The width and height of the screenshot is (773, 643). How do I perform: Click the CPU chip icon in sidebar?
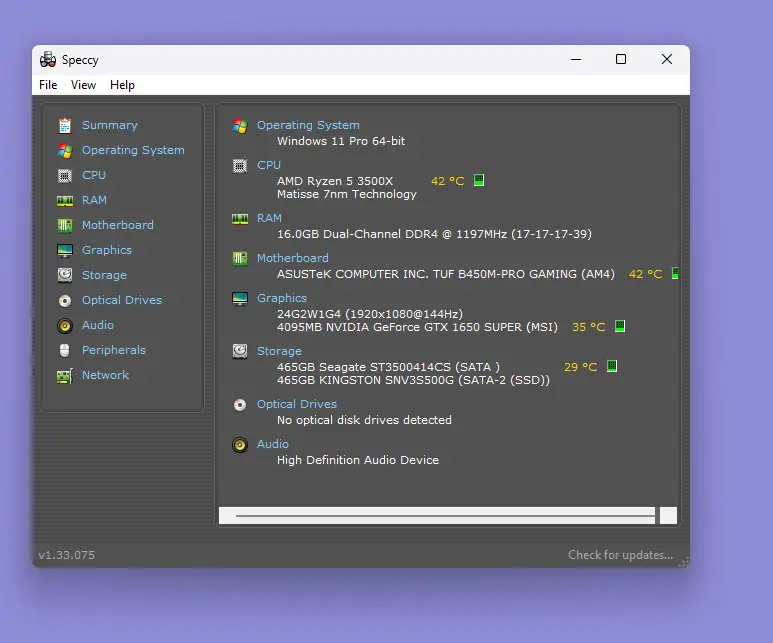click(x=65, y=175)
